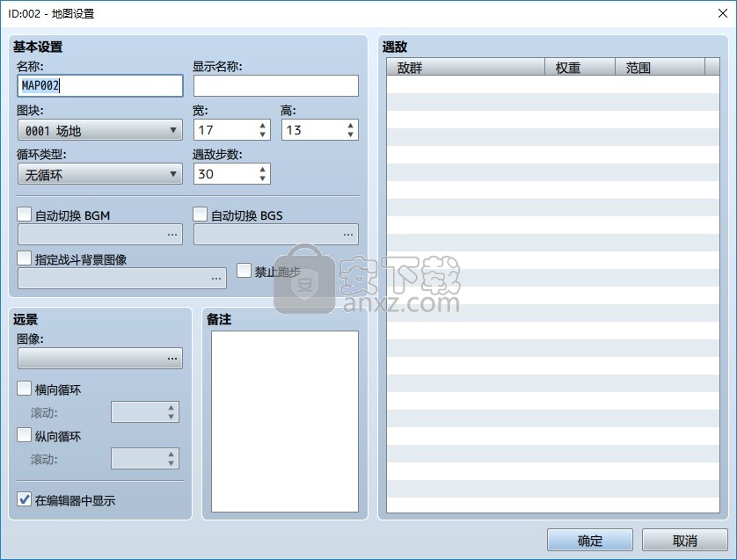Click the 敌群 column header
The image size is (737, 560).
pos(465,67)
